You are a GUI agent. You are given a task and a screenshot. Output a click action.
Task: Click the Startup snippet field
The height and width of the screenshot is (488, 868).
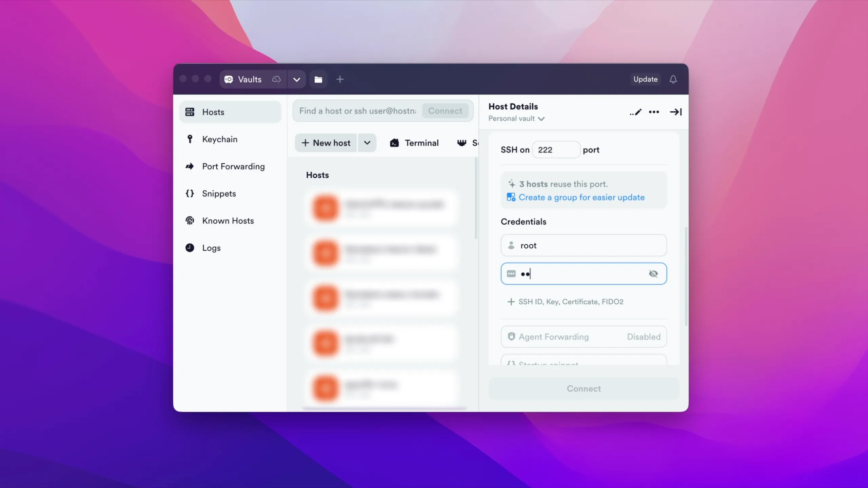coord(584,360)
